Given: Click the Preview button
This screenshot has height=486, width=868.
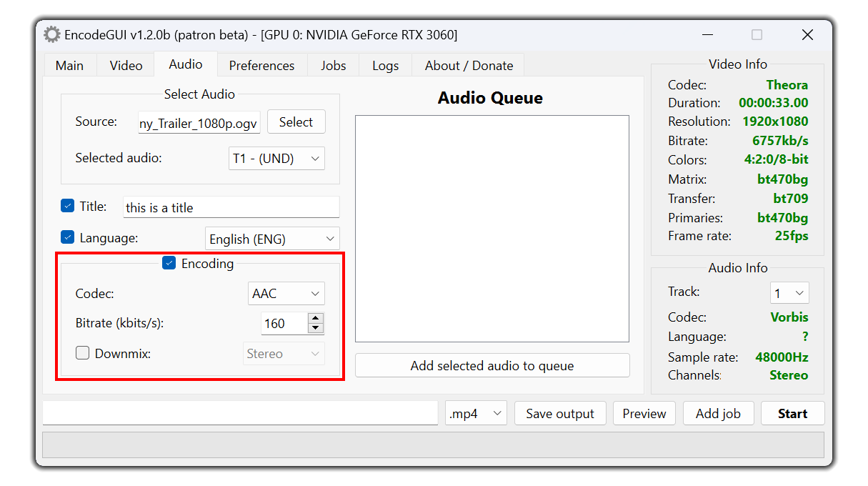Looking at the screenshot, I should pos(644,413).
